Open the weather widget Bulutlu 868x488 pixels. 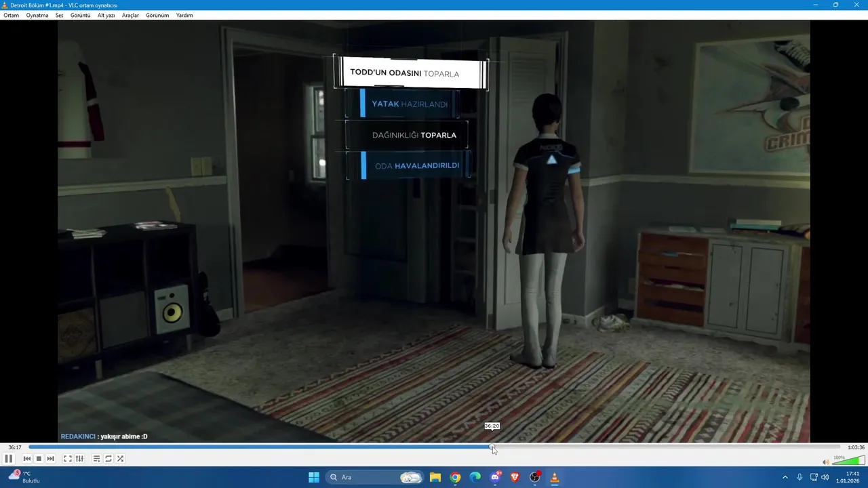(x=26, y=477)
